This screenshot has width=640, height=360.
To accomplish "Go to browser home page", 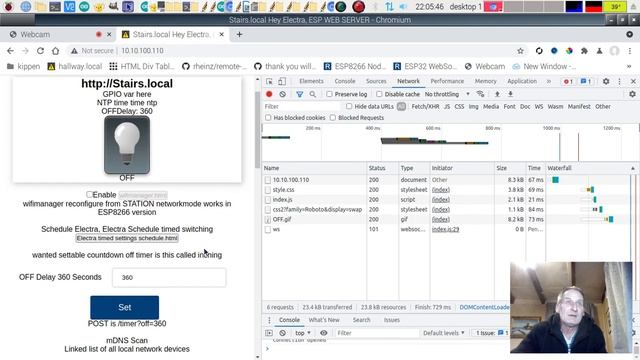I will point(56,51).
